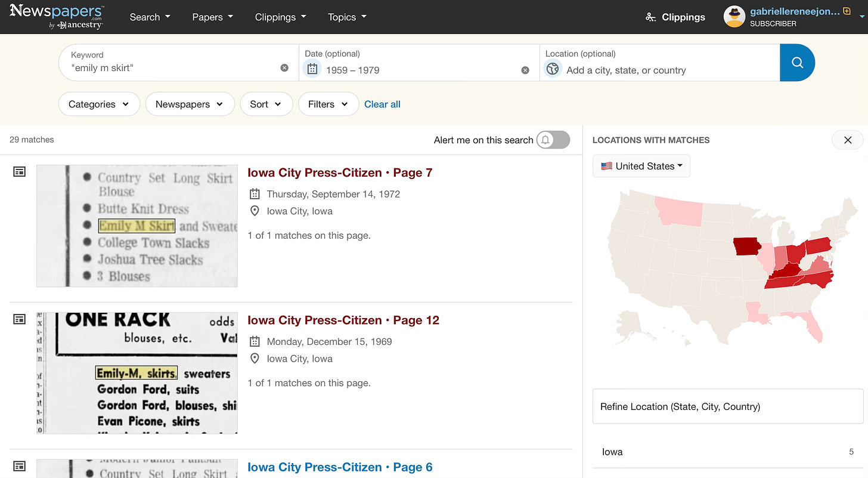The height and width of the screenshot is (478, 868).
Task: Open the Search menu
Action: pos(150,17)
